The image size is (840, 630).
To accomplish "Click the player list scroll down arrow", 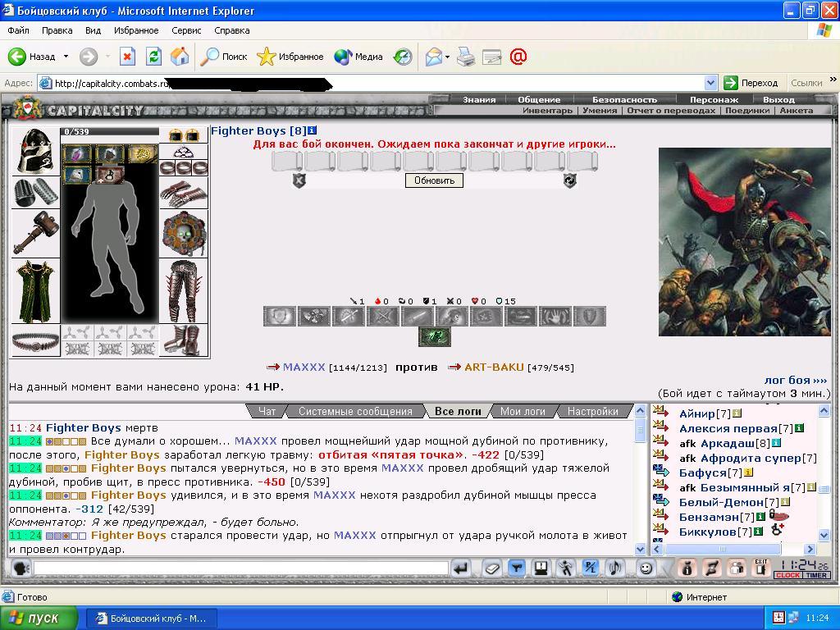I will [x=824, y=534].
